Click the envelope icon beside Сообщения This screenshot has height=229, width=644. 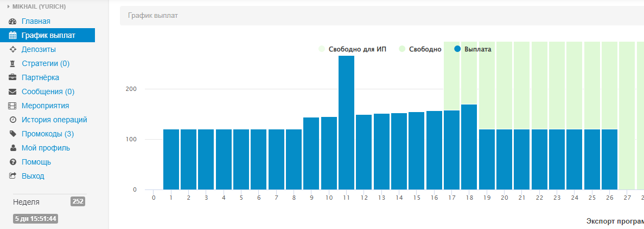12,92
